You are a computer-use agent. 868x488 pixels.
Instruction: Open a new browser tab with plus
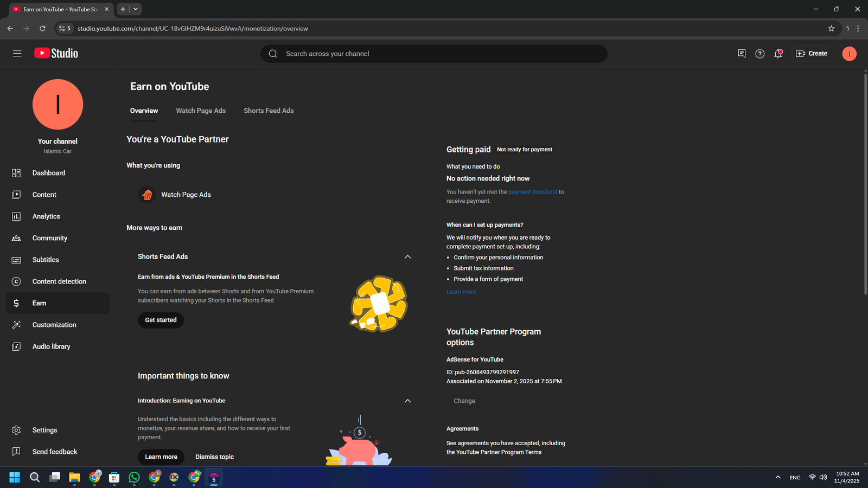tap(123, 9)
